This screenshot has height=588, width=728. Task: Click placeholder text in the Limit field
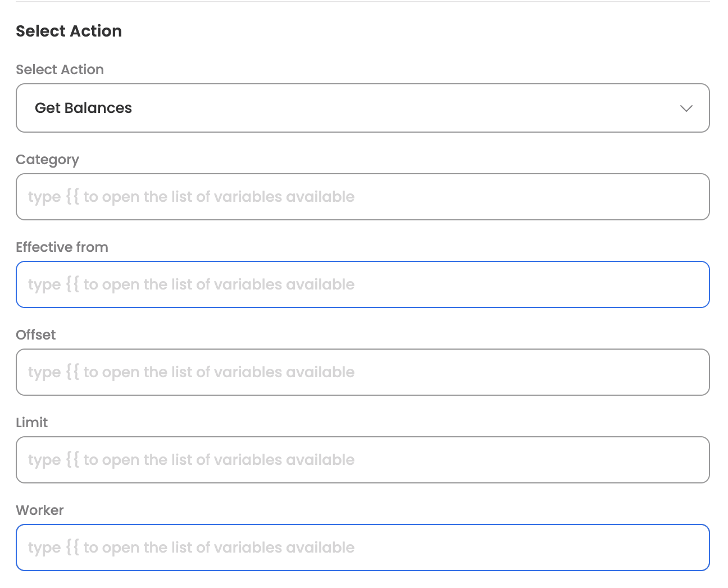point(191,460)
